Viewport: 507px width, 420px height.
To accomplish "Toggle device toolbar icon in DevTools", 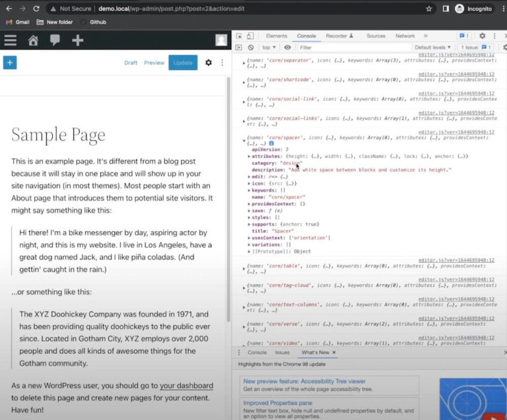I will coord(251,36).
